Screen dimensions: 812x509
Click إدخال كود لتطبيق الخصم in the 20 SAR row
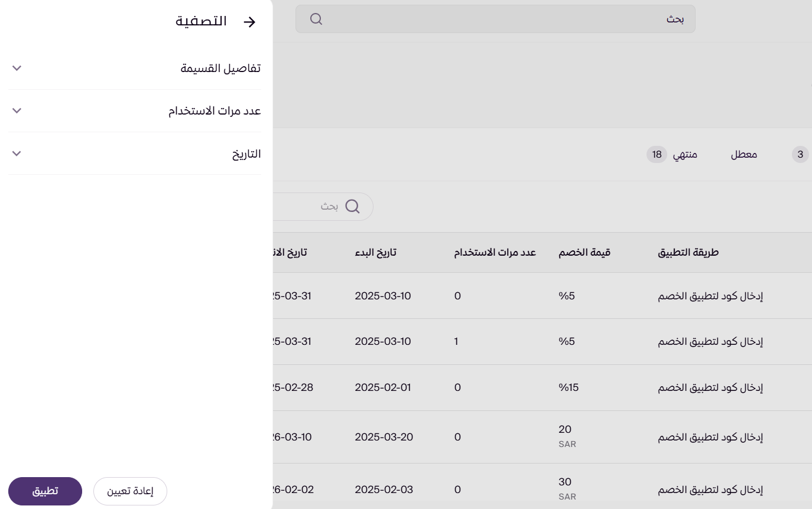click(x=710, y=438)
